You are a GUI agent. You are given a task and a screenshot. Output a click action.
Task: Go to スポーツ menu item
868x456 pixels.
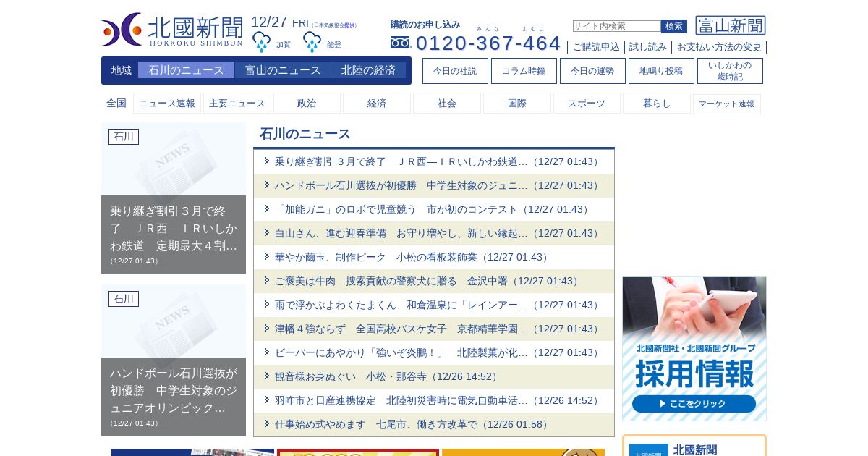tap(587, 104)
